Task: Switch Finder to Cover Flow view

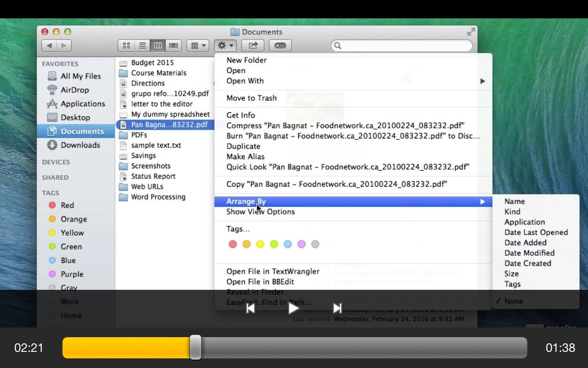Action: coord(174,46)
